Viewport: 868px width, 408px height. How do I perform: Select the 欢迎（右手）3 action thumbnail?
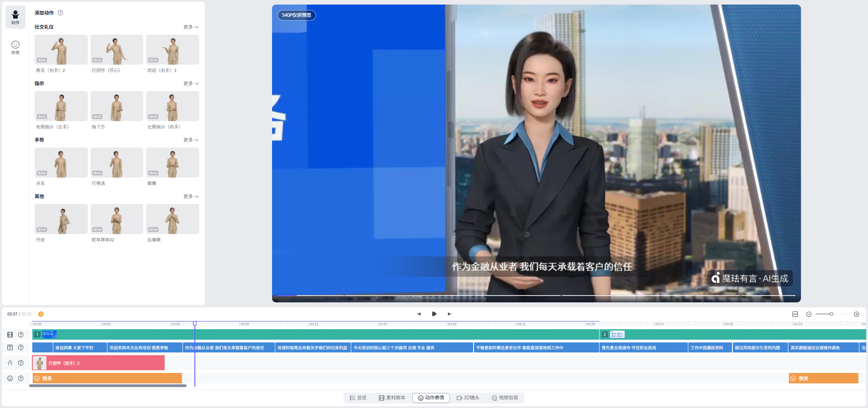pyautogui.click(x=172, y=50)
